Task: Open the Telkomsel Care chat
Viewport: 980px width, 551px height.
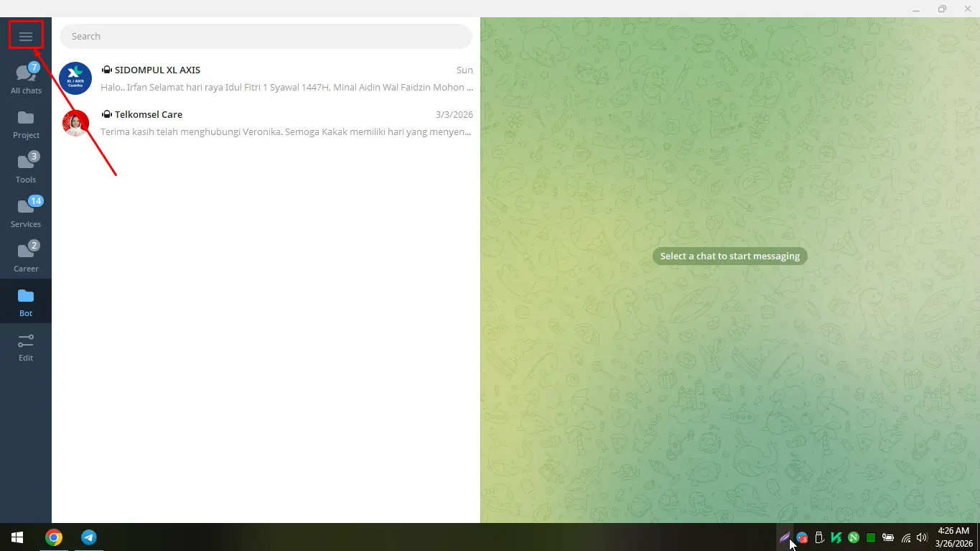Action: coord(287,123)
